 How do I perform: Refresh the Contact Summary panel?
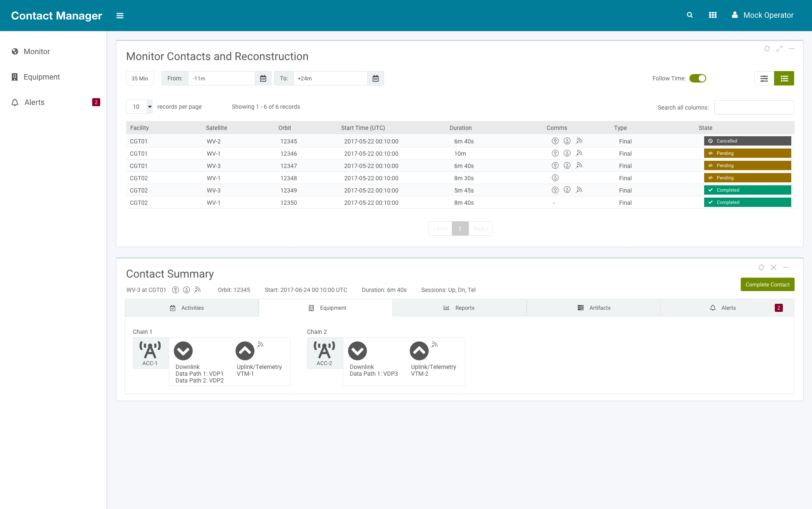click(761, 267)
